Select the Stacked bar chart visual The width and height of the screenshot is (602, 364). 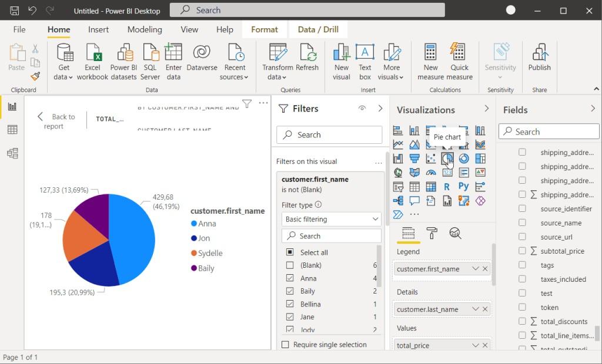(x=398, y=131)
